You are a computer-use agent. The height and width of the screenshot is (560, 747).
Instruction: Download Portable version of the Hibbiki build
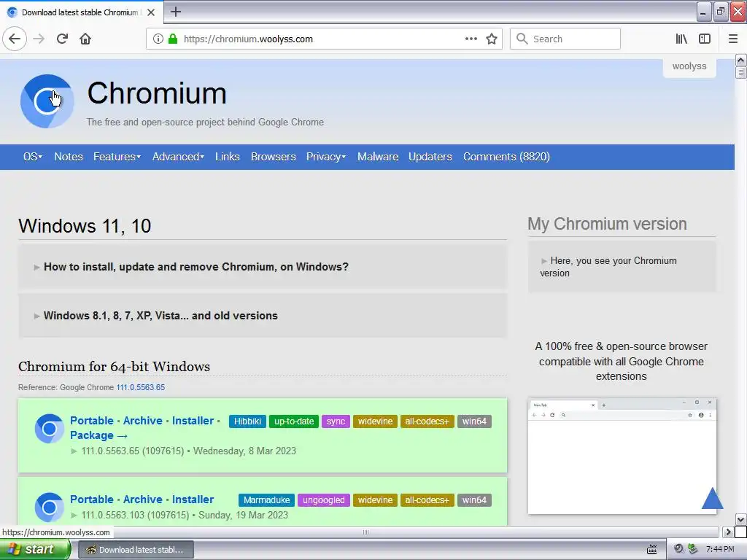[x=92, y=421]
